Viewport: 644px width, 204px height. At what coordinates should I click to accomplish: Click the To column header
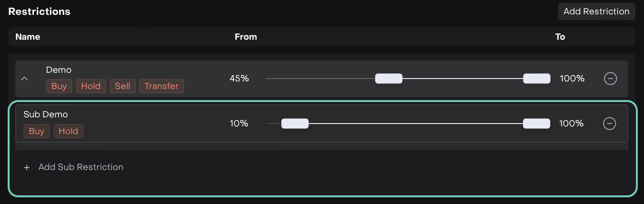tap(560, 37)
